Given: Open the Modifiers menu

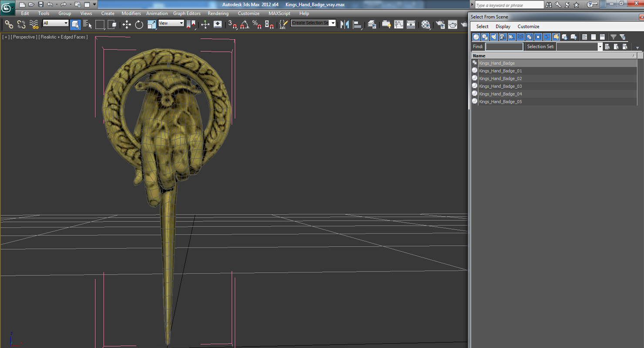Looking at the screenshot, I should pos(131,13).
